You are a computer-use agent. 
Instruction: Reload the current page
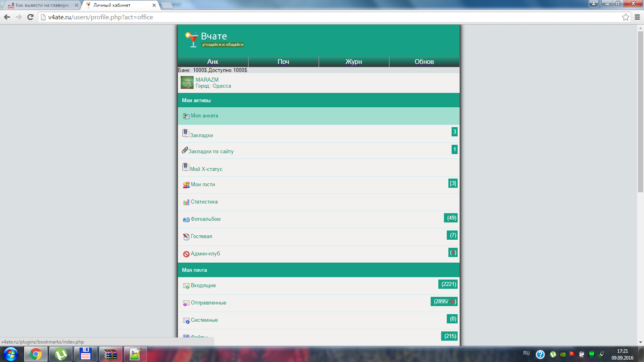click(30, 17)
